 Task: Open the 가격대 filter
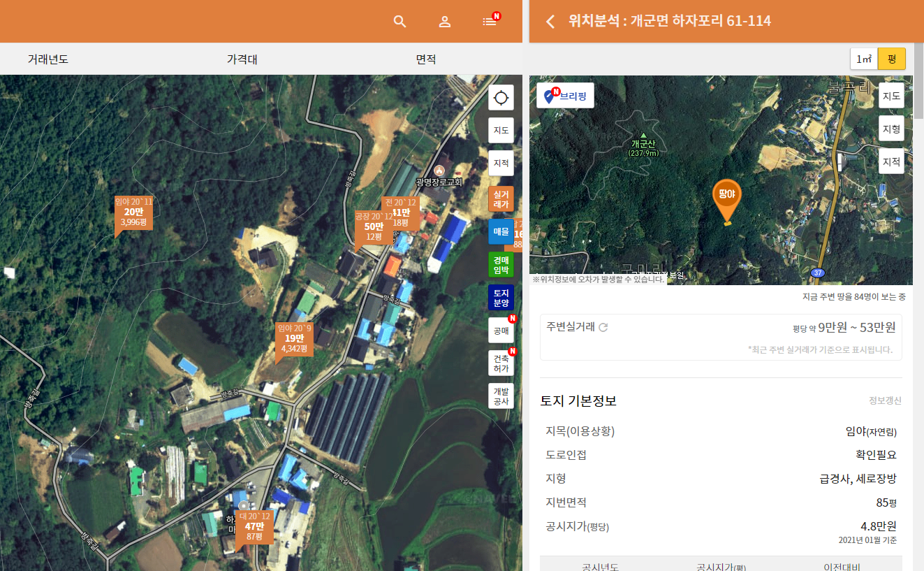(x=242, y=59)
